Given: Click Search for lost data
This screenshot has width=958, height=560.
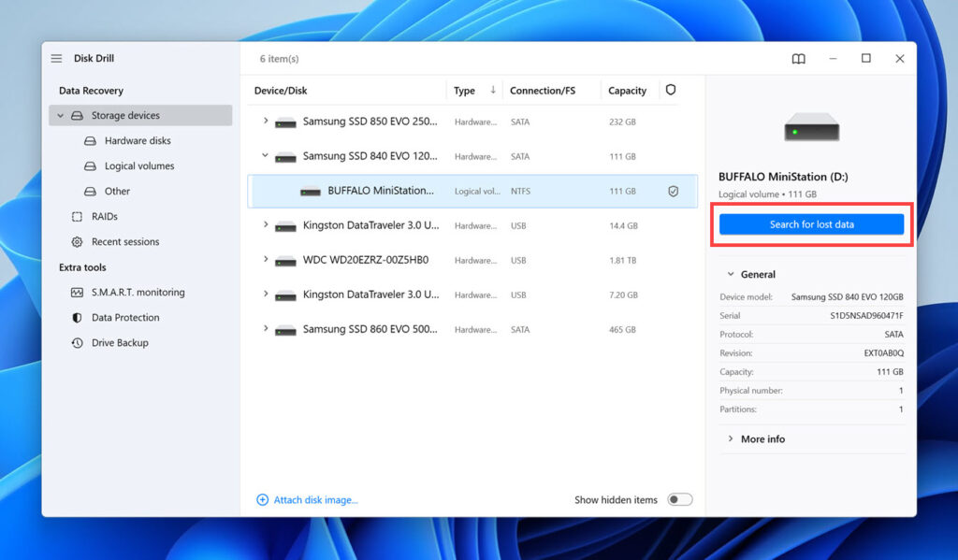Looking at the screenshot, I should (810, 224).
